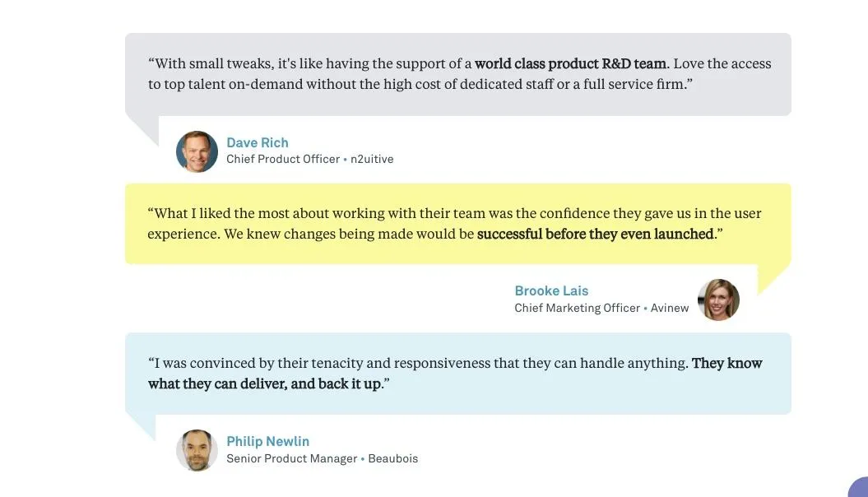Screen dimensions: 868x497
Task: Click the "Chief Product Officer" title
Action: pyautogui.click(x=283, y=160)
